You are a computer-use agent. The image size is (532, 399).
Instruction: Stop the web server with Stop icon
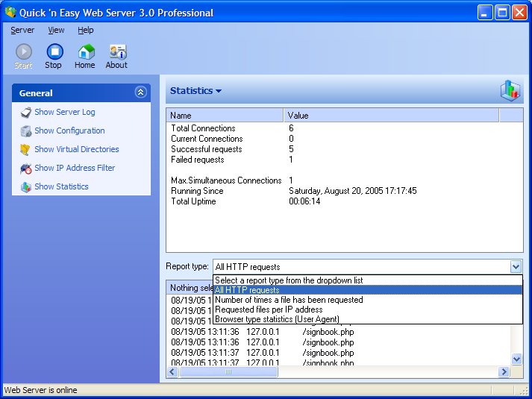[x=54, y=52]
